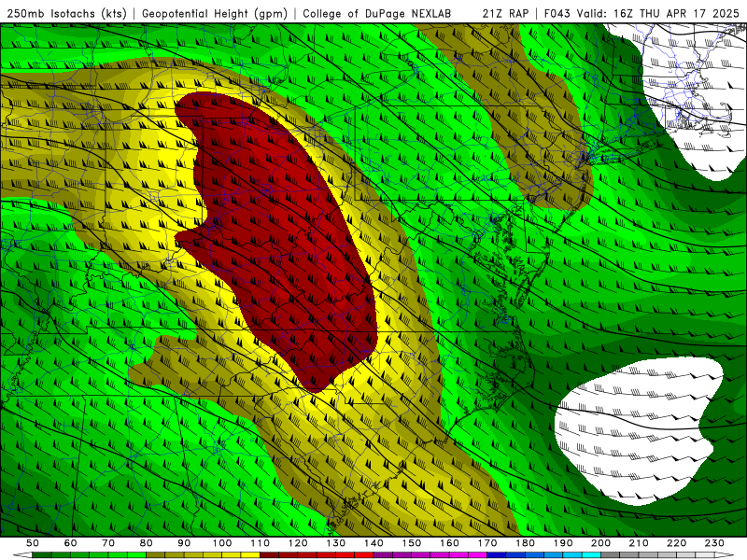Select the dark olive swatch starting at 80
The image size is (747, 560).
pos(155,554)
